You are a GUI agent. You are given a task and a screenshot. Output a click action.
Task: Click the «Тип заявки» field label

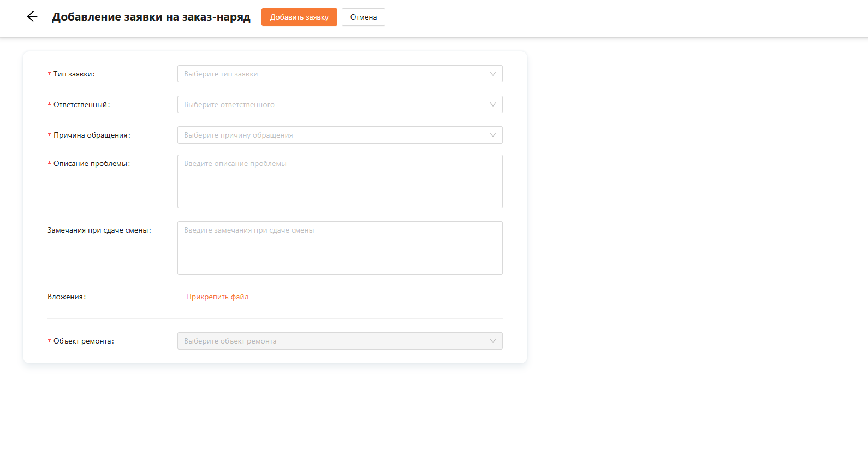pos(74,74)
